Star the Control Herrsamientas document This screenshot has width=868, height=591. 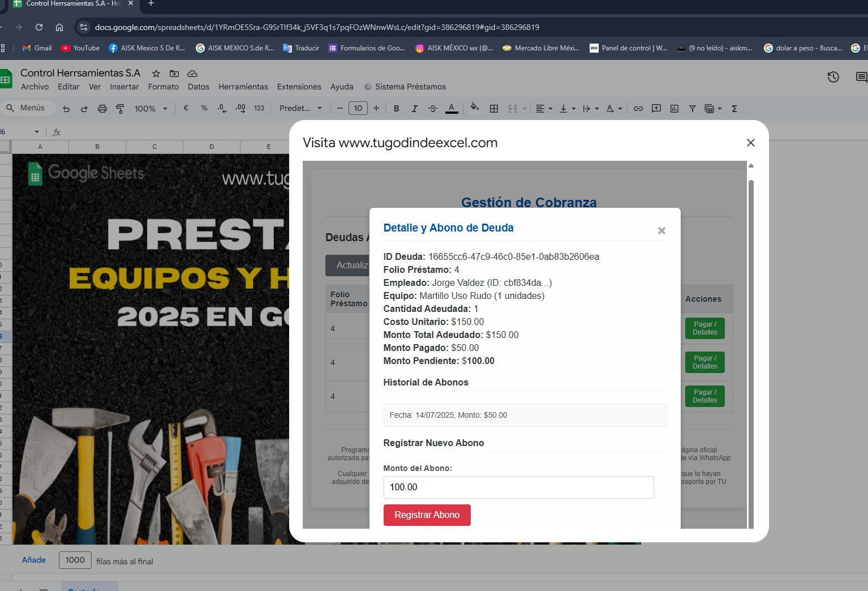[x=156, y=74]
